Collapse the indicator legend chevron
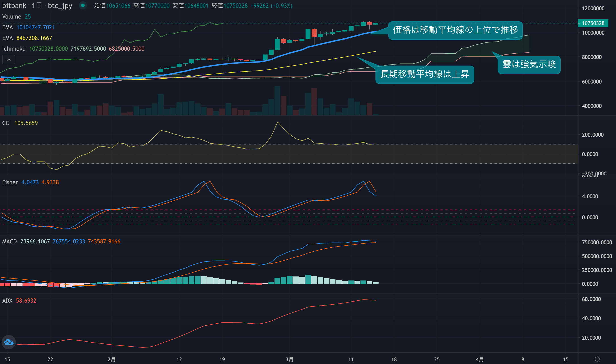This screenshot has width=616, height=364. pyautogui.click(x=8, y=60)
